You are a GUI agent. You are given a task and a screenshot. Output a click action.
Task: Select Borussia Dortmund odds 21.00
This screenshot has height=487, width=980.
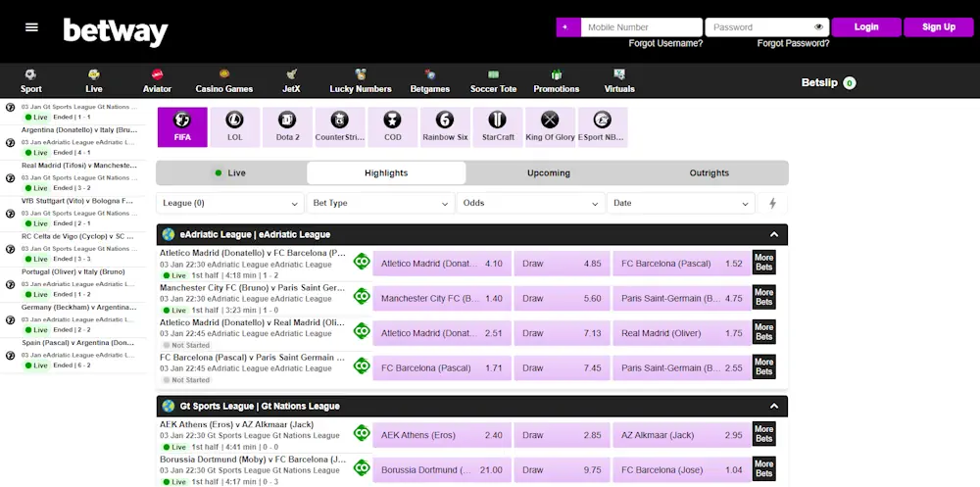(442, 470)
